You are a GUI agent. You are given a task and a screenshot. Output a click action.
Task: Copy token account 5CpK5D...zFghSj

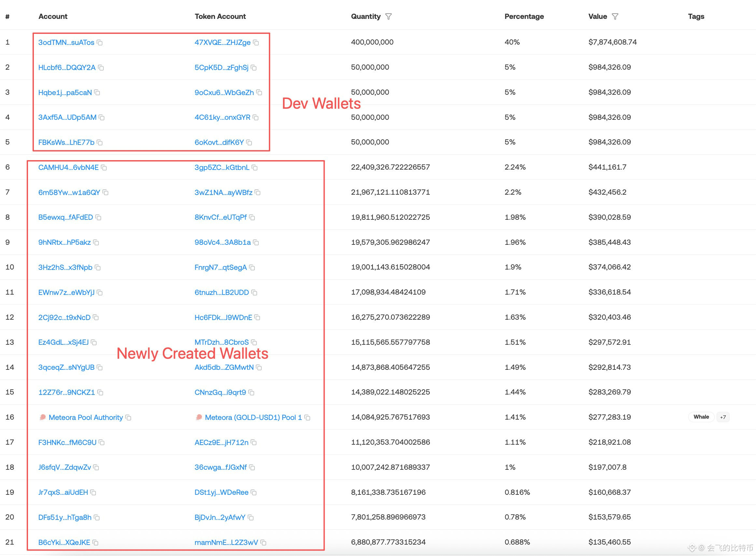coord(254,68)
